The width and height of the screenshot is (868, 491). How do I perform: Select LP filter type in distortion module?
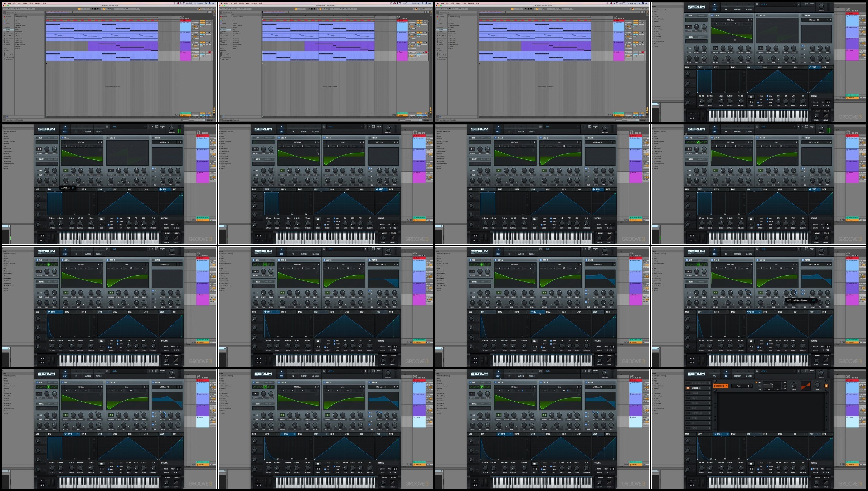tap(785, 389)
